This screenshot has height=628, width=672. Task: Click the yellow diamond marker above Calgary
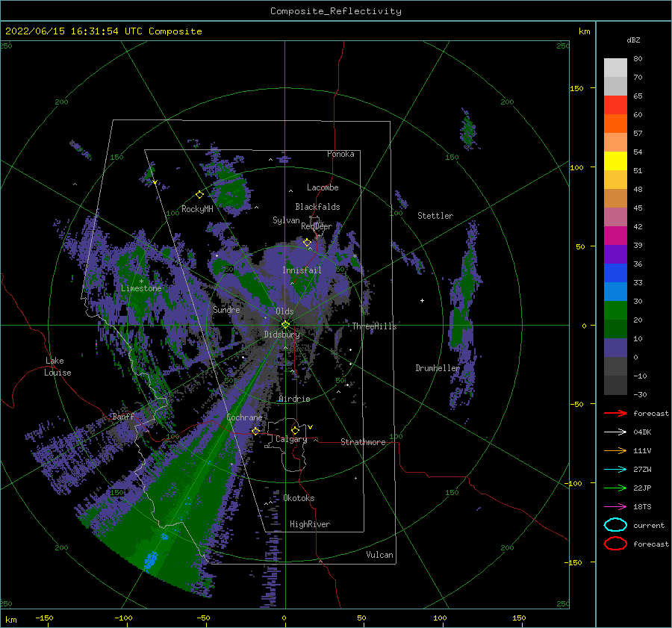click(x=295, y=430)
